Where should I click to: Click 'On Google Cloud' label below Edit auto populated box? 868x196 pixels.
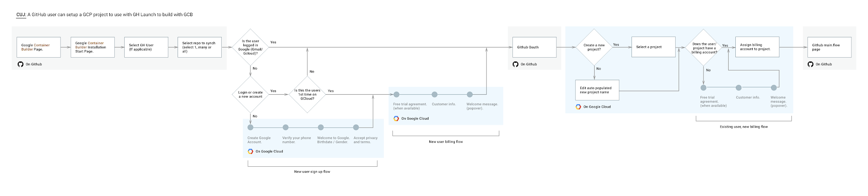(x=597, y=107)
